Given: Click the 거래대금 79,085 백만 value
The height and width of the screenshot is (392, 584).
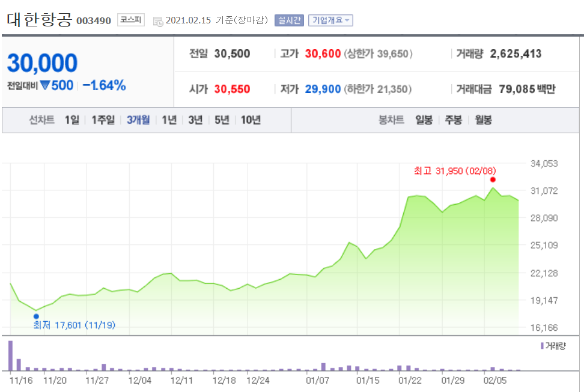Looking at the screenshot, I should [528, 89].
